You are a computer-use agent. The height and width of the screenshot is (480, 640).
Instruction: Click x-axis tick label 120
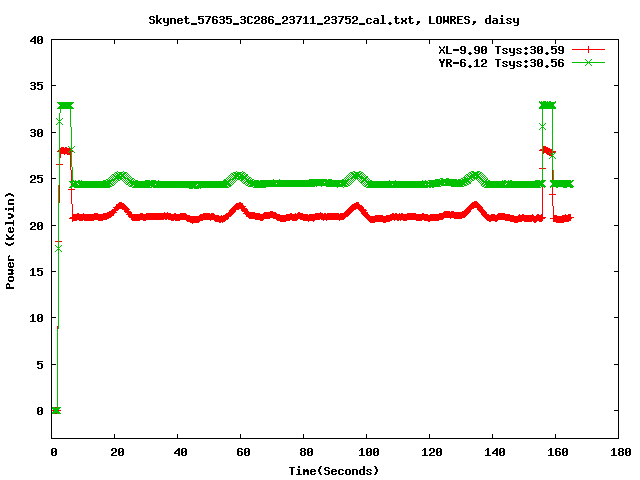[432, 452]
